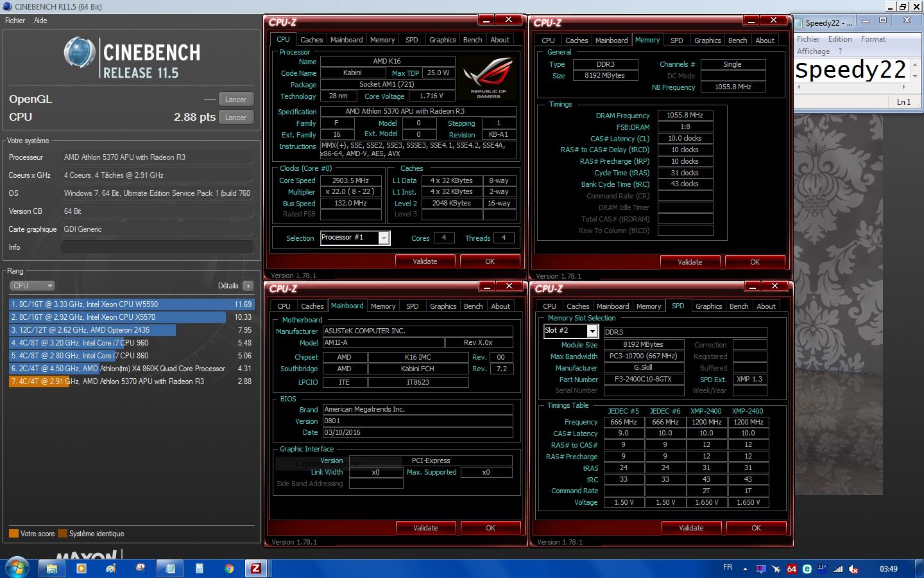
Task: Click the airplane tray icon
Action: pos(776,569)
